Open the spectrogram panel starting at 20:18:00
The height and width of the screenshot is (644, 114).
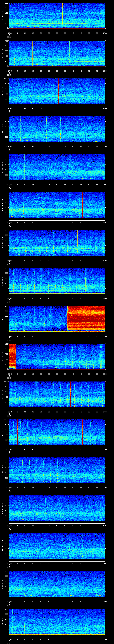[57, 91]
